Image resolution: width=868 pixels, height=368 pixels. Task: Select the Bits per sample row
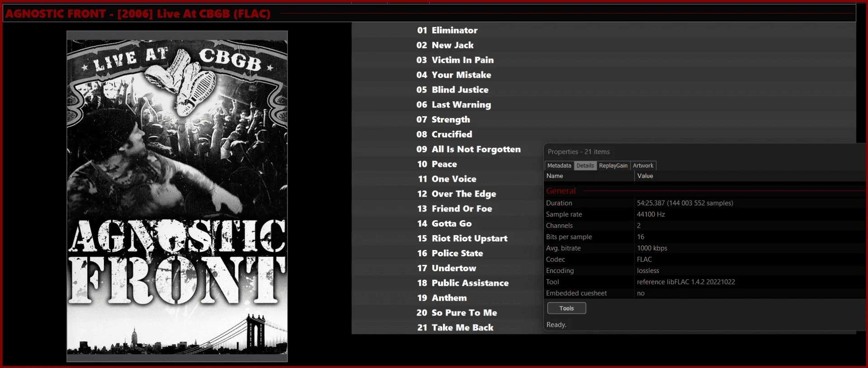(705, 237)
